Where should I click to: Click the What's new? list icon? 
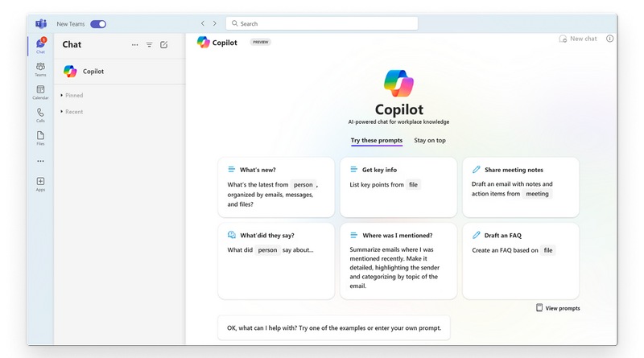pos(232,169)
